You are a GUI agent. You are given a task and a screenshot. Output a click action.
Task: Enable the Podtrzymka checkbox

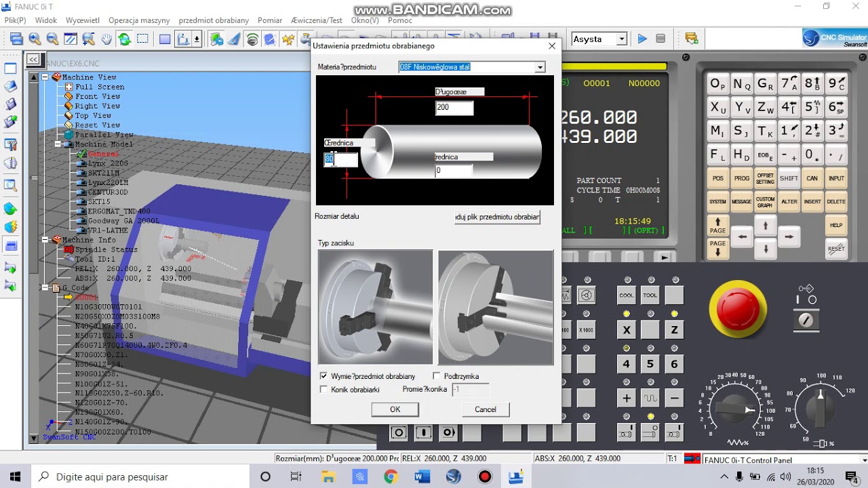[437, 376]
